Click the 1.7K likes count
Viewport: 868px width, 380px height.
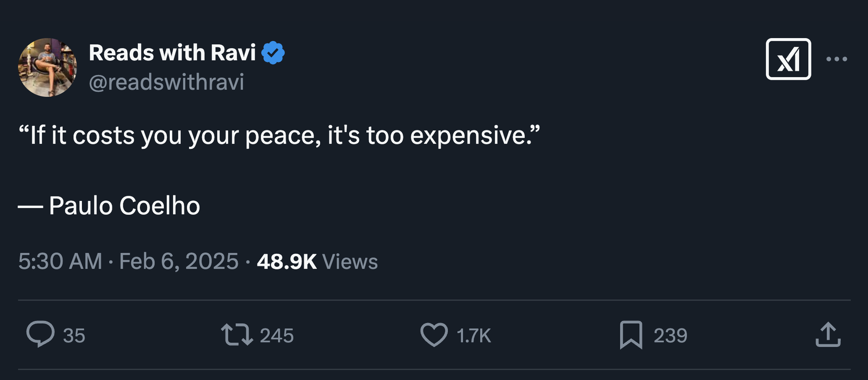tap(474, 336)
